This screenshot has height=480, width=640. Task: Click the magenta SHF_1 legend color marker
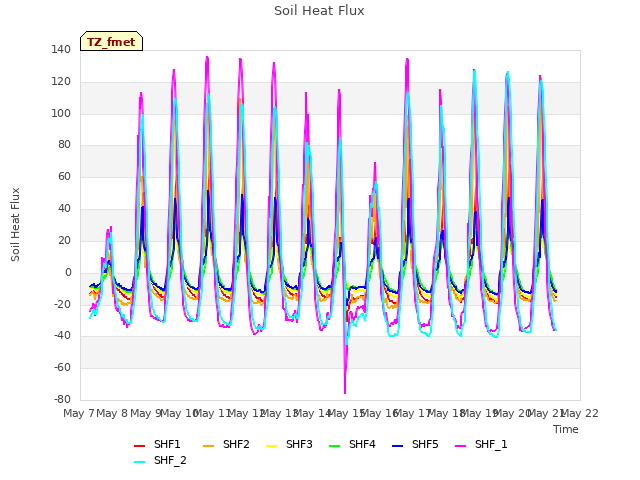[460, 446]
